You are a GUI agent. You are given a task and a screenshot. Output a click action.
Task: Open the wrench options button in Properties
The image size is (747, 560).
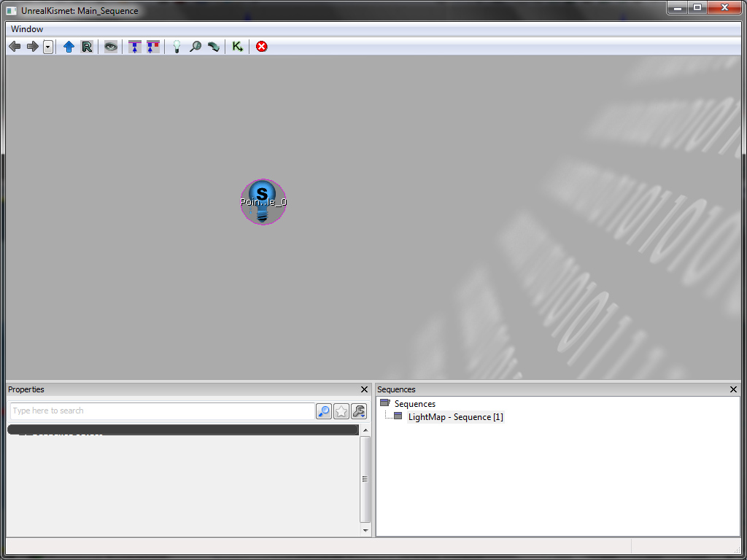[359, 411]
